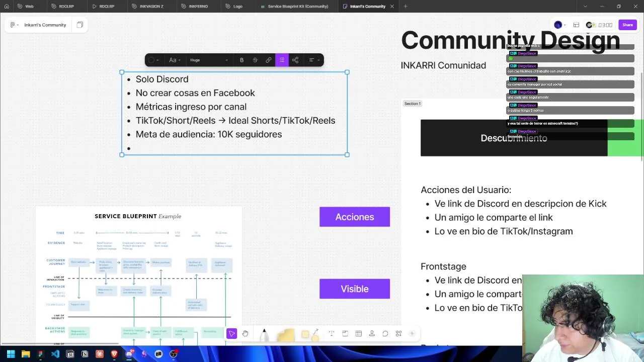This screenshot has height=362, width=644.
Task: Select the marker pen tool
Action: pyautogui.click(x=264, y=335)
